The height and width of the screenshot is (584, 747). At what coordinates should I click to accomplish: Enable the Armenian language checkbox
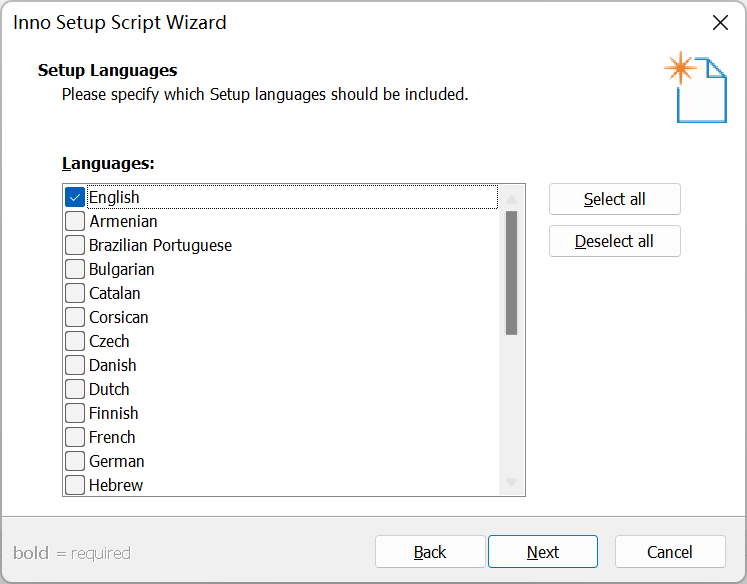click(x=75, y=221)
